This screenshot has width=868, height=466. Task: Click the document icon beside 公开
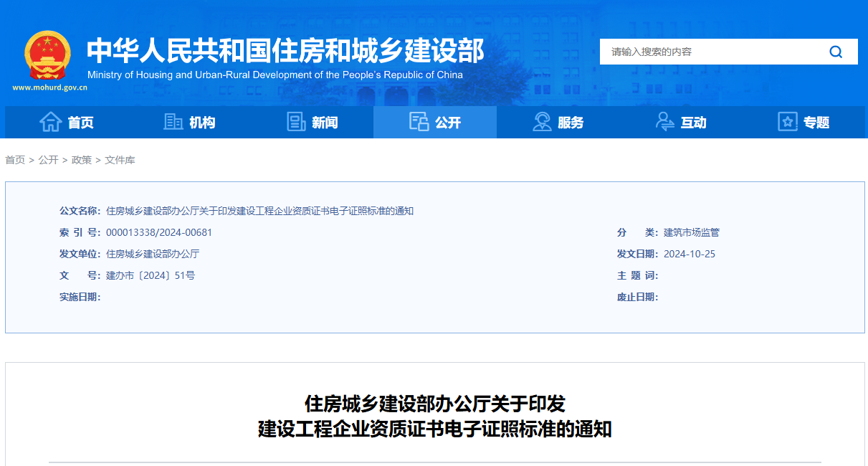pos(419,122)
